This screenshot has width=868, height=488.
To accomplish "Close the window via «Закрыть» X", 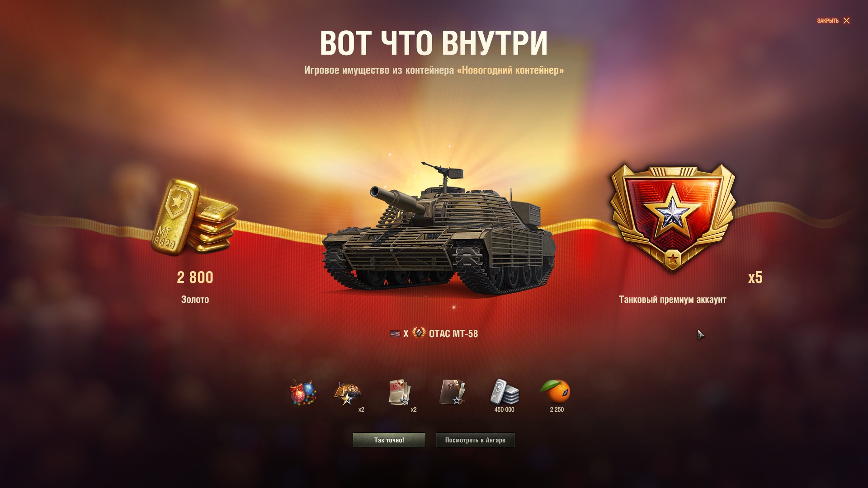I will coord(846,21).
